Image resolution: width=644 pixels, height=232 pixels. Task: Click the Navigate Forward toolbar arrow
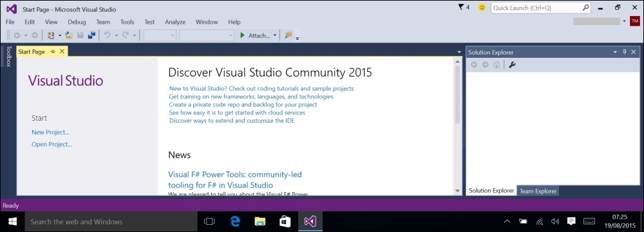(x=35, y=35)
